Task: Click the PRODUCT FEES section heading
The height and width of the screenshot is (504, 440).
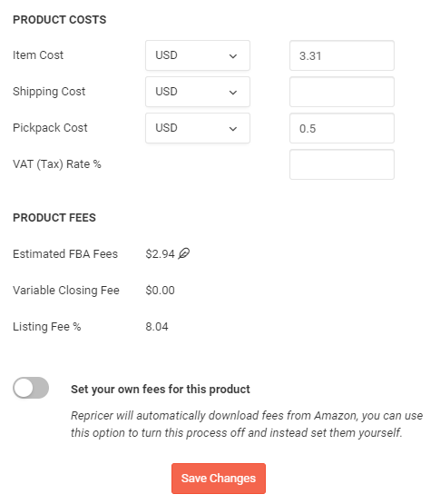Action: (54, 218)
